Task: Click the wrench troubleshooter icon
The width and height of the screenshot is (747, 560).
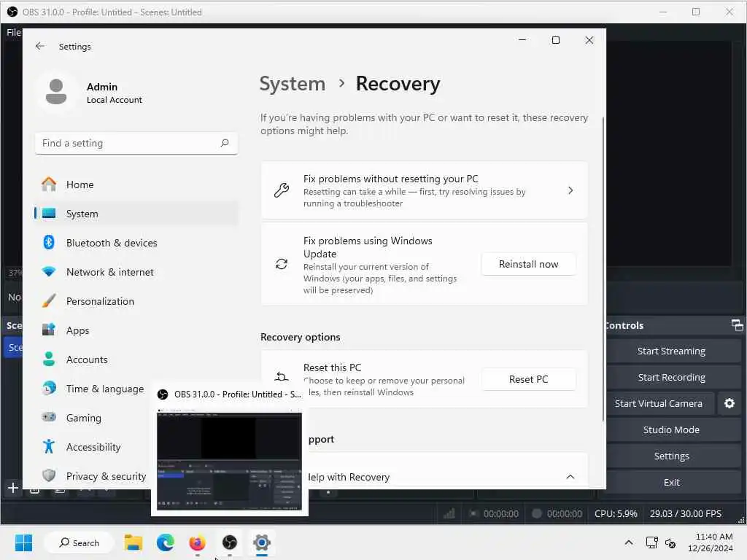Action: pos(281,190)
